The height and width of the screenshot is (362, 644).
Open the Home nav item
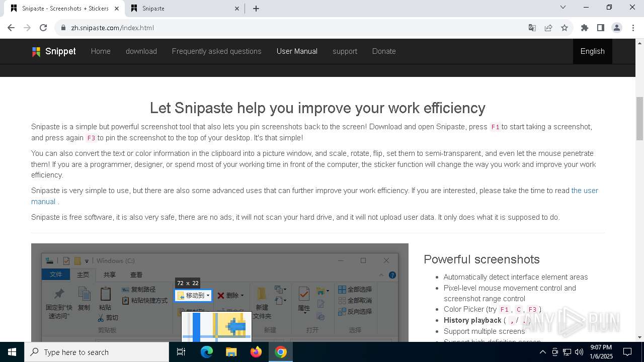coord(101,51)
